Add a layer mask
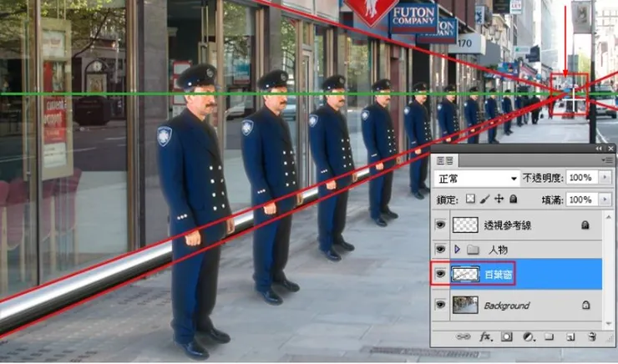This screenshot has height=364, width=618. click(x=507, y=336)
